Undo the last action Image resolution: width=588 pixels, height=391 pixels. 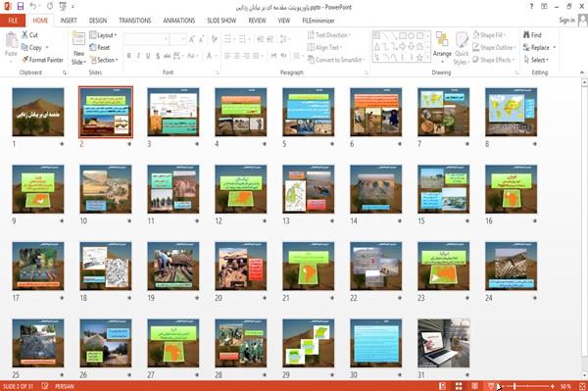33,7
